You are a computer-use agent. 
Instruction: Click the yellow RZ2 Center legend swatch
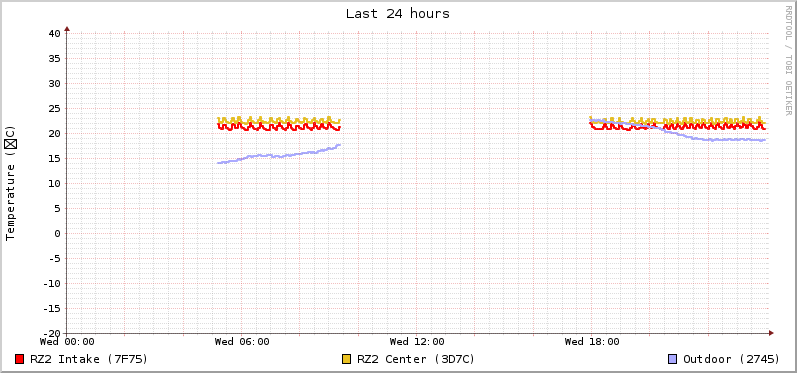click(347, 359)
